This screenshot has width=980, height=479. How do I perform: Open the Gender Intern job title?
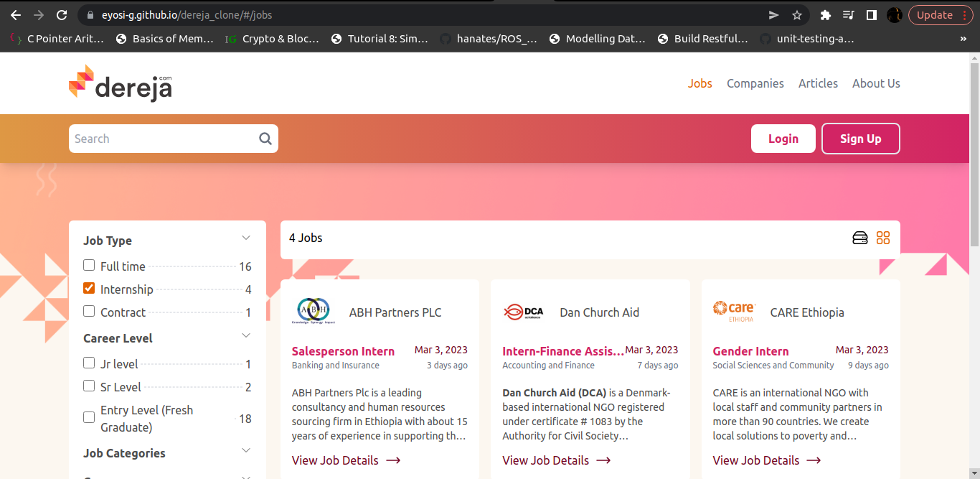pyautogui.click(x=750, y=351)
